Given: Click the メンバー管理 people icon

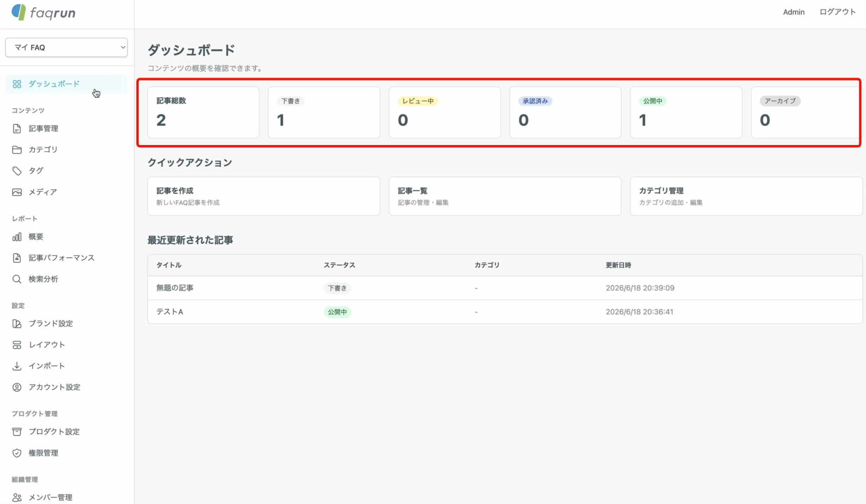Looking at the screenshot, I should point(17,498).
